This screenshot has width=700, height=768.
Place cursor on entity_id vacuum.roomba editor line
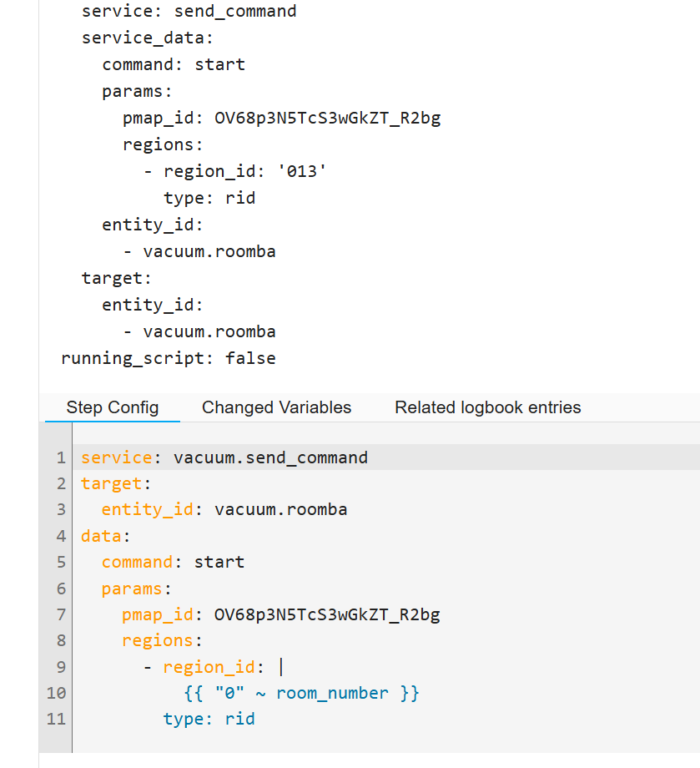coord(224,509)
